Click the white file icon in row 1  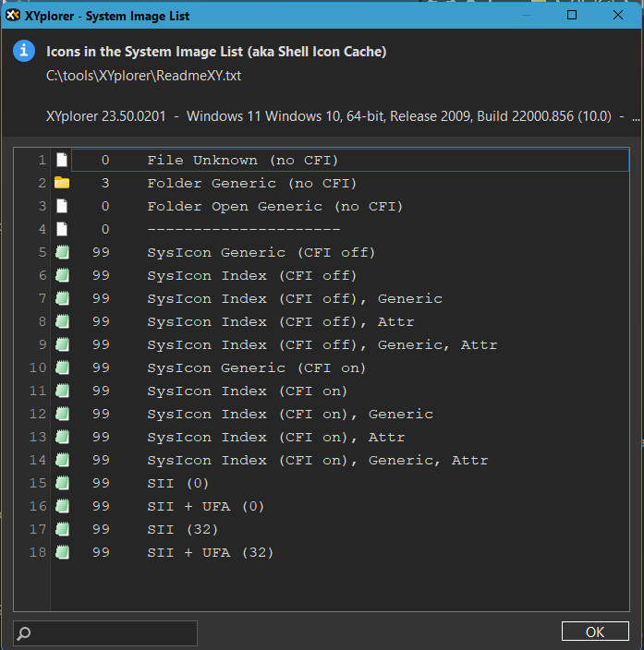(62, 160)
